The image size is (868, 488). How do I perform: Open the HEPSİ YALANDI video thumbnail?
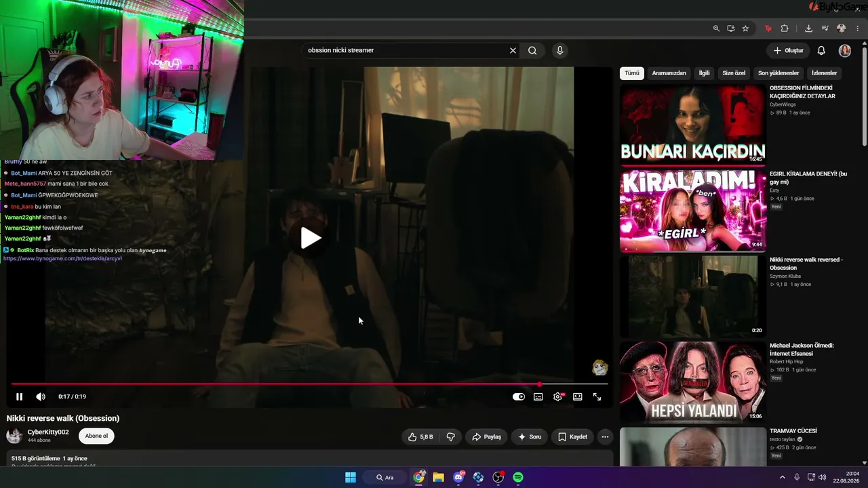coord(692,382)
